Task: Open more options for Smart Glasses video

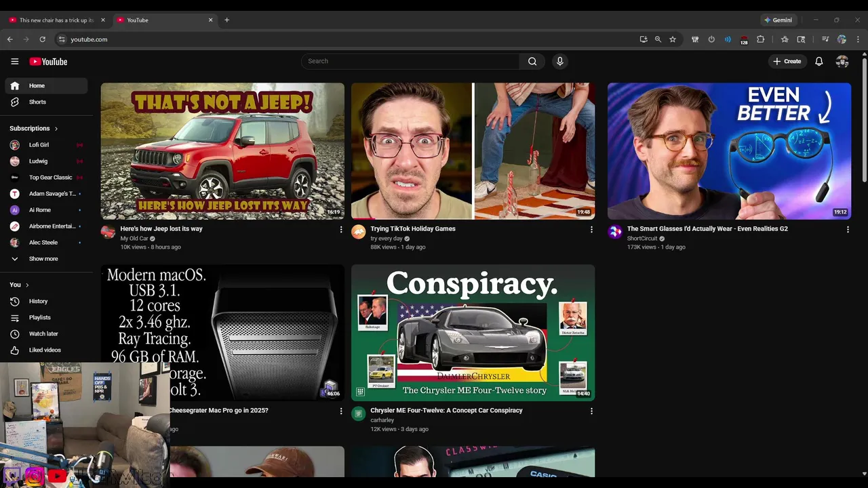Action: (x=847, y=230)
